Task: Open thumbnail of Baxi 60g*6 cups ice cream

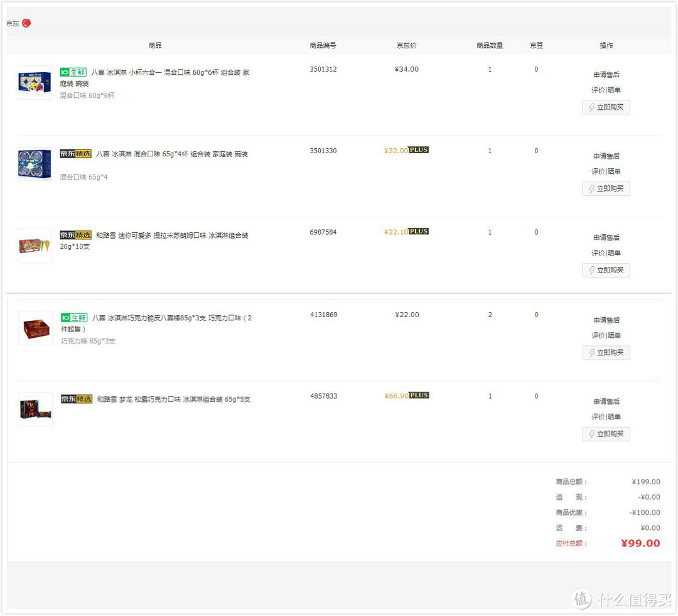Action: [35, 83]
